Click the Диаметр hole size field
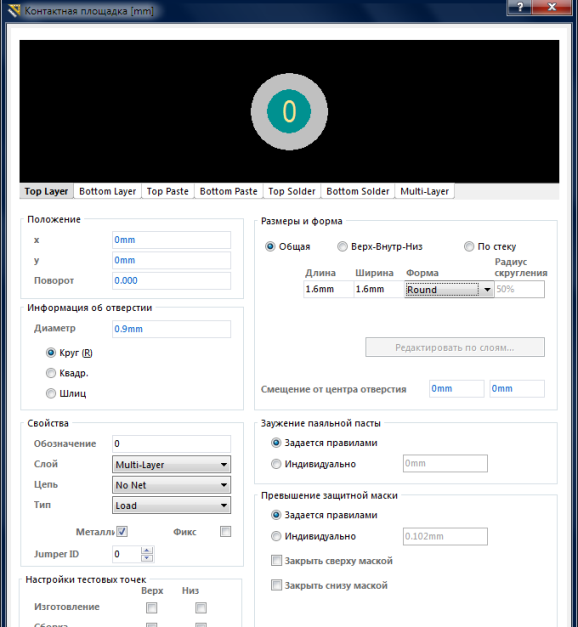Screen dimensions: 578x627 [171, 329]
